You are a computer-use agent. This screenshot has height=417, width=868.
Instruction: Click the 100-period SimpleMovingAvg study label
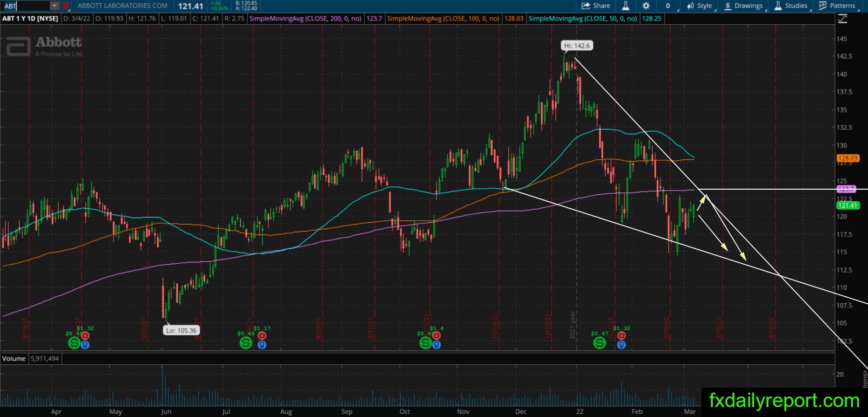click(443, 19)
